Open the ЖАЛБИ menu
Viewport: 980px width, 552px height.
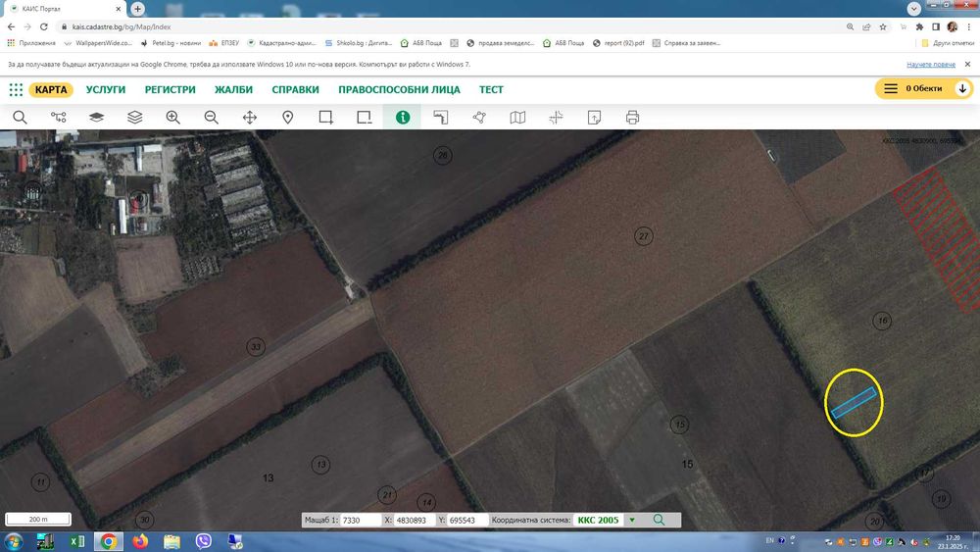click(234, 89)
